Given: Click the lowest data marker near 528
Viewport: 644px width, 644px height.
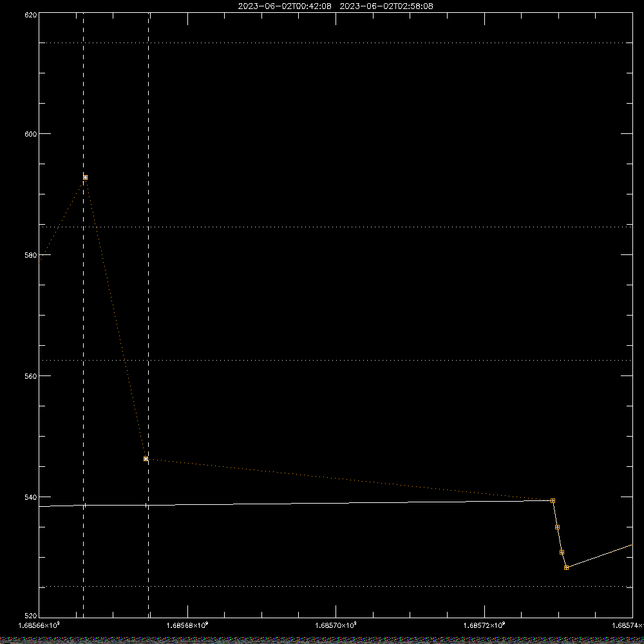Looking at the screenshot, I should [566, 567].
